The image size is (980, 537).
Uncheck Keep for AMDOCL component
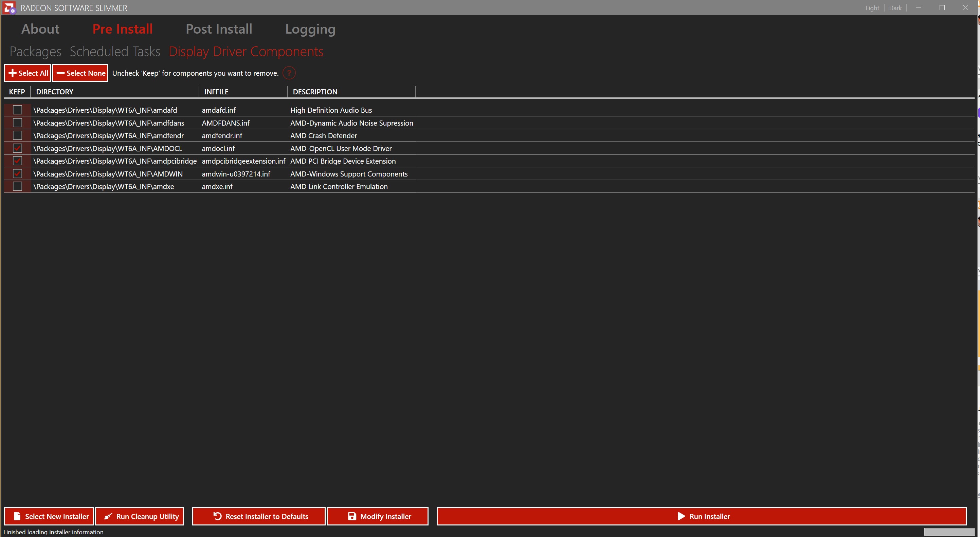[x=18, y=148]
